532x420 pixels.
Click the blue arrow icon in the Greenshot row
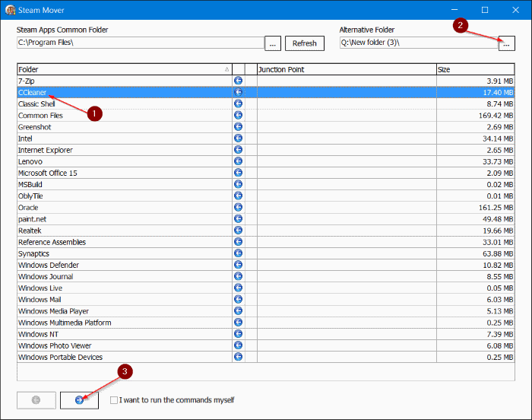pos(239,127)
